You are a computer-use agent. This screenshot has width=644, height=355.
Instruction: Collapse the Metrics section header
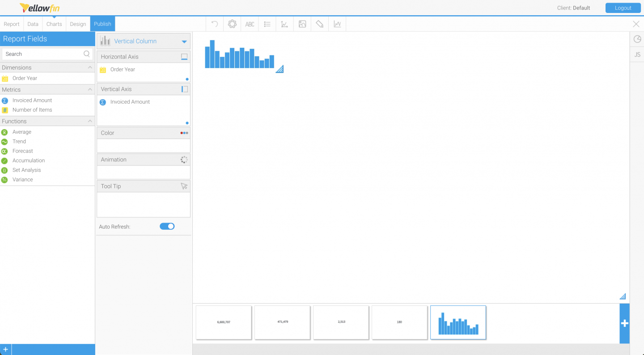pyautogui.click(x=90, y=89)
